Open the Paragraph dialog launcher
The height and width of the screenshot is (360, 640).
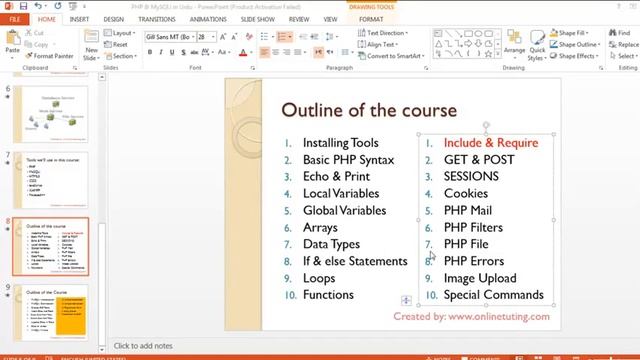(426, 68)
